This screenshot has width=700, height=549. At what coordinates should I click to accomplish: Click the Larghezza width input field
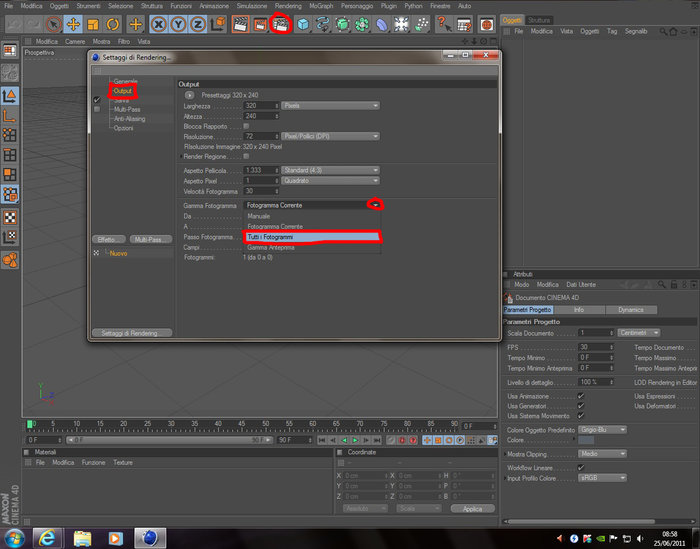click(x=261, y=106)
